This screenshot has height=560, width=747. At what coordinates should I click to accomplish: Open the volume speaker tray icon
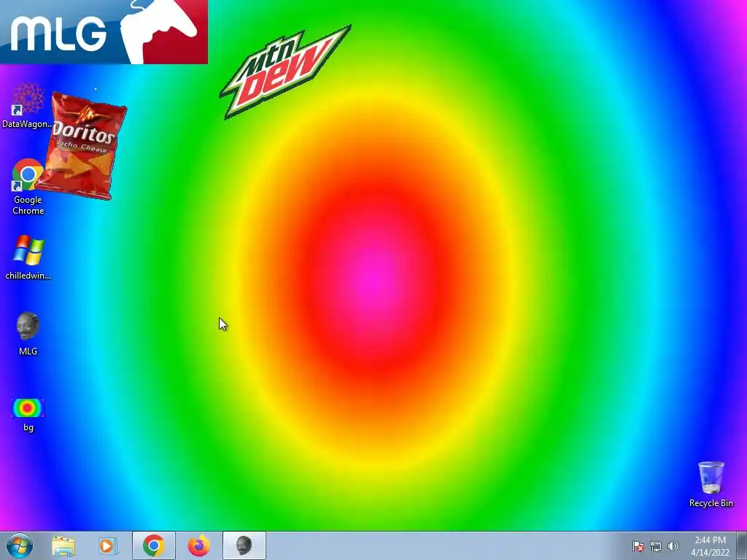pyautogui.click(x=673, y=546)
